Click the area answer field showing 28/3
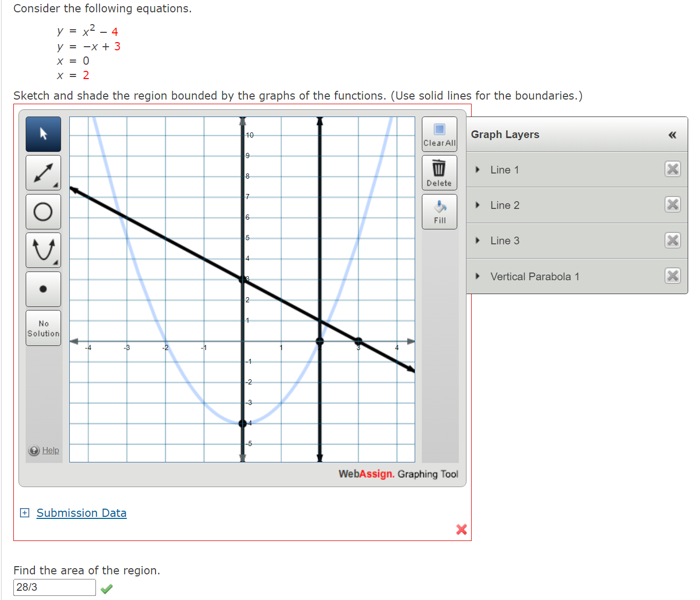Image resolution: width=700 pixels, height=600 pixels. coord(53,587)
